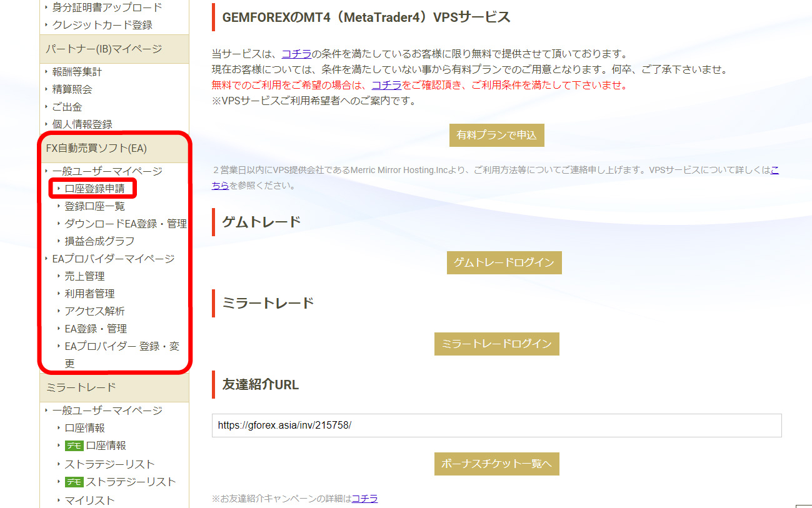This screenshot has width=812, height=508.
Task: Open 一般ユーザーマイページ under FX自動売買ソフト
Action: pos(108,171)
